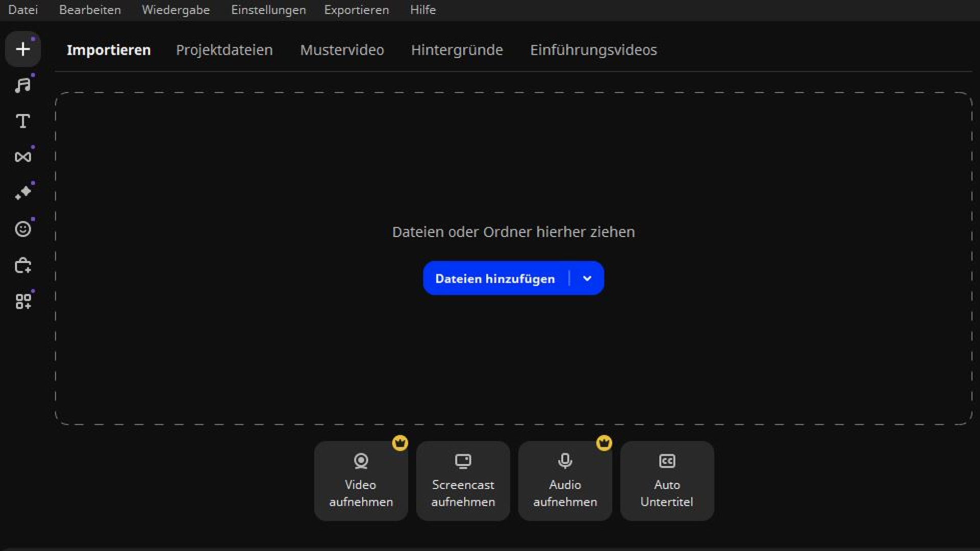Screen dimensions: 980x551
Task: Click the Auto Untertitel label
Action: pos(667,493)
